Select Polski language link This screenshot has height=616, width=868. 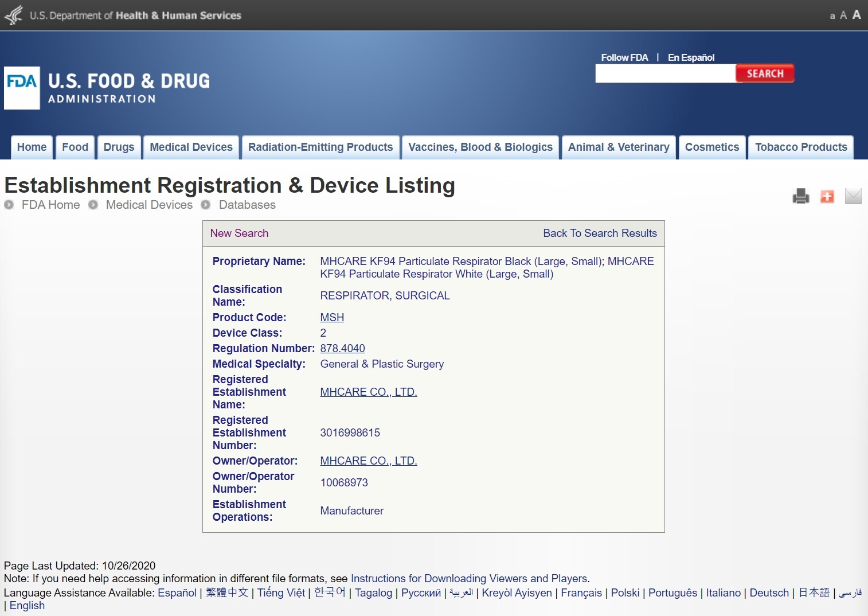(625, 593)
